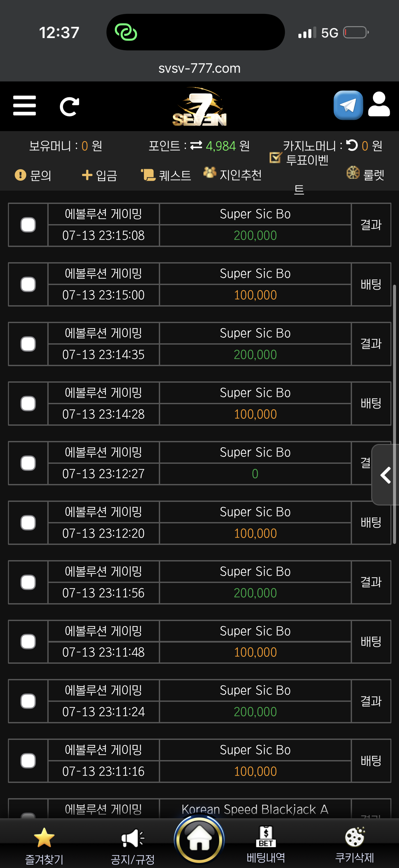399x868 pixels.
Task: Click the points transfer arrows icon
Action: click(x=196, y=145)
